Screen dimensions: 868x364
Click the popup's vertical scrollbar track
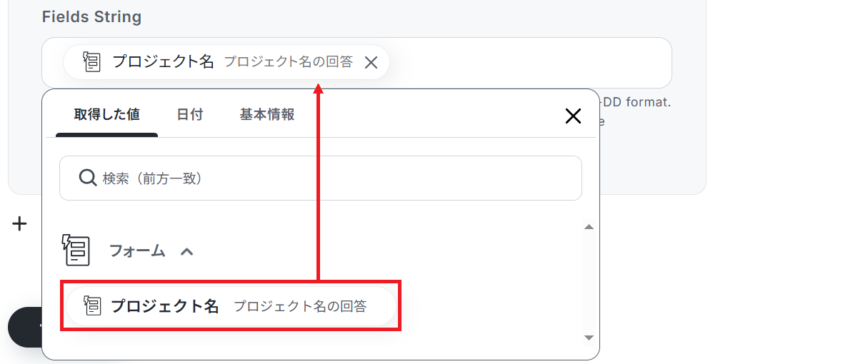(x=589, y=282)
